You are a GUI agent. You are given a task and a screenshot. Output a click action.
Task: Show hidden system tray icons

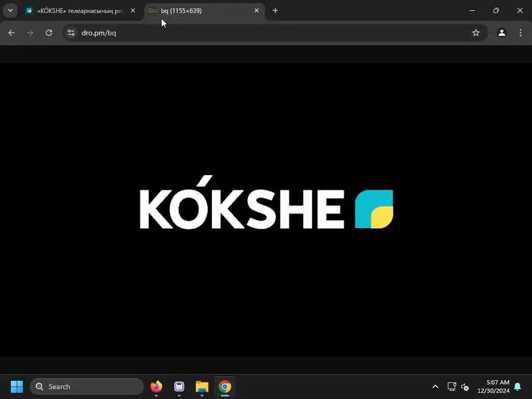pos(435,387)
